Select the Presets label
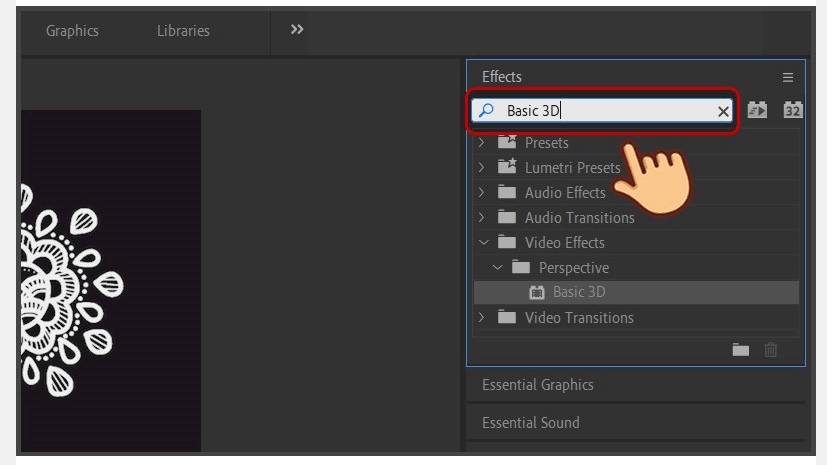 (546, 143)
